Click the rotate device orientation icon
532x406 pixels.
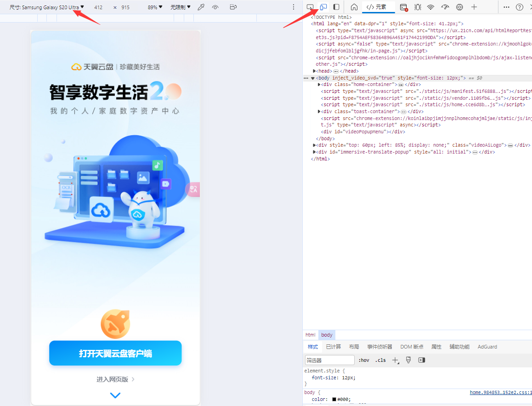point(233,7)
